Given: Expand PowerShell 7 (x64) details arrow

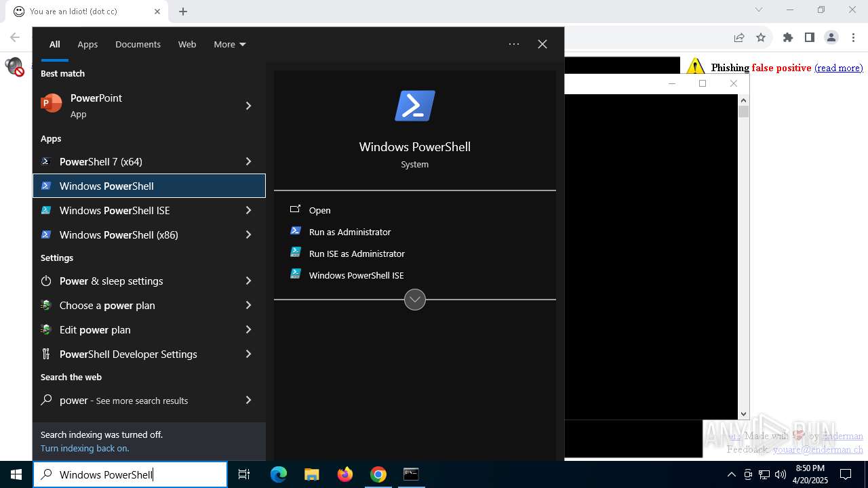Looking at the screenshot, I should point(248,161).
